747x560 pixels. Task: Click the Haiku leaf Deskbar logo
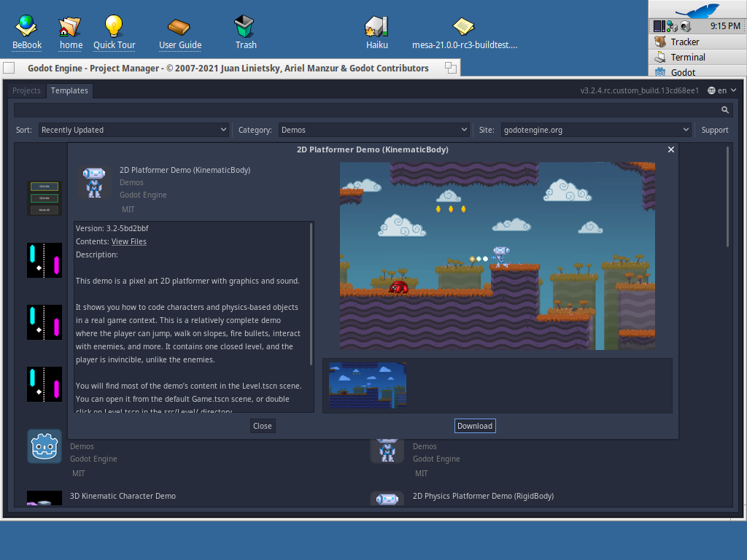[697, 9]
